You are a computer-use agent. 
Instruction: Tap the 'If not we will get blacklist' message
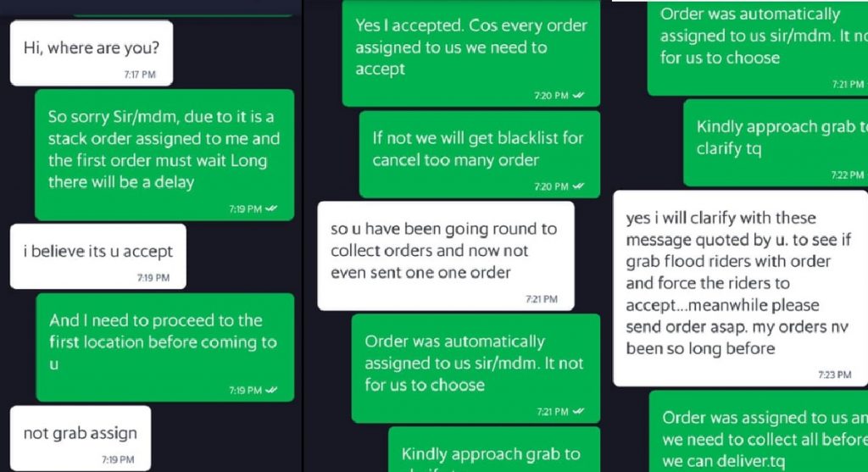coord(480,154)
